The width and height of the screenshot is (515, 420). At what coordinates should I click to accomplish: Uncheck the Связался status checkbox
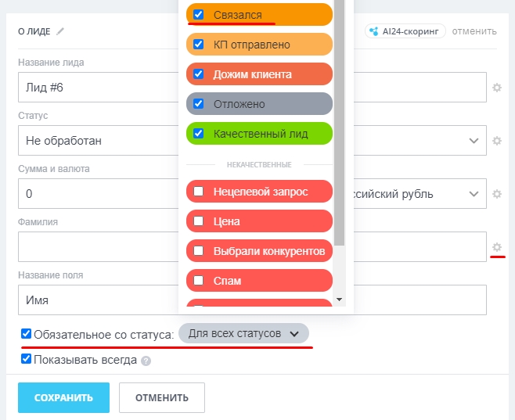click(198, 14)
